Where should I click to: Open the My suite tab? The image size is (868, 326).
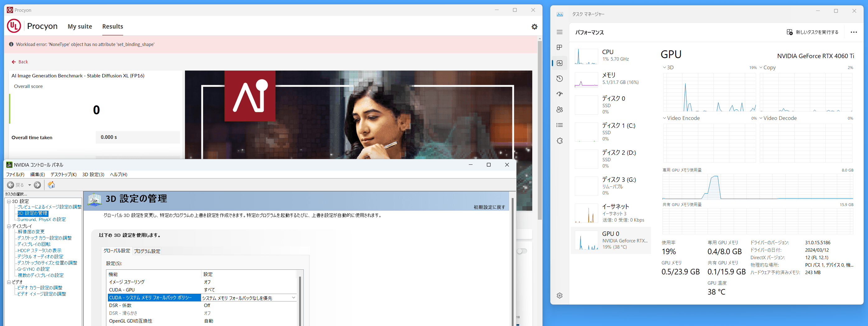pos(80,26)
